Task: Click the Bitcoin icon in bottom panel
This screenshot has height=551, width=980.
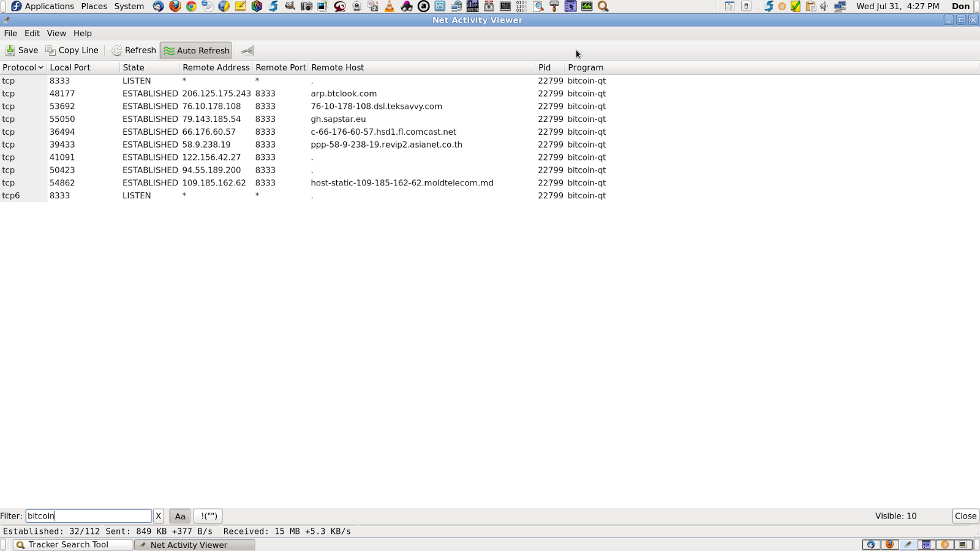Action: (x=944, y=545)
